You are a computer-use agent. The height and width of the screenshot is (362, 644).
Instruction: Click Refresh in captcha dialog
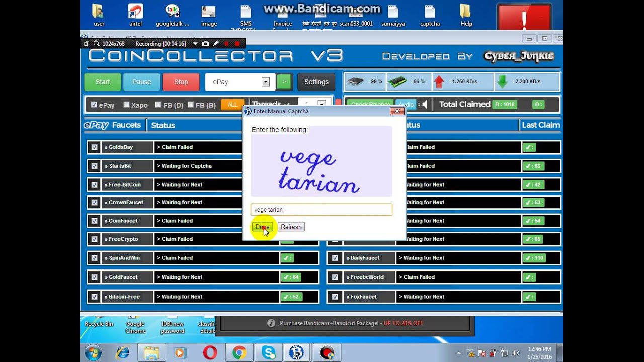pyautogui.click(x=291, y=227)
